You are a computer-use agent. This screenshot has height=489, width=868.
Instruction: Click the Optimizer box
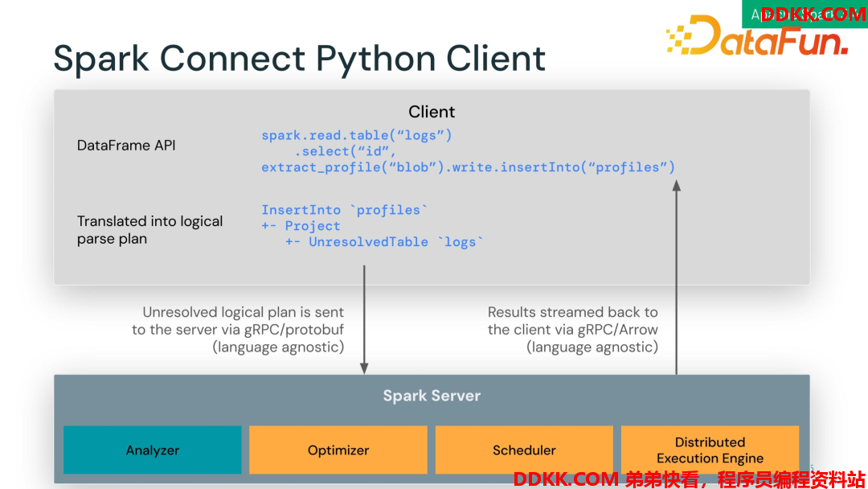(x=338, y=450)
